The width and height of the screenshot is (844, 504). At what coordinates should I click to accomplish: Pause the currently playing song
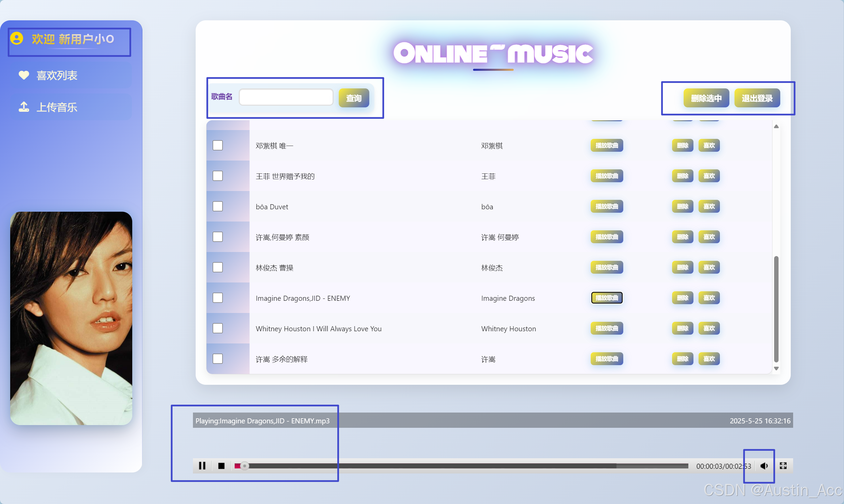pyautogui.click(x=202, y=466)
